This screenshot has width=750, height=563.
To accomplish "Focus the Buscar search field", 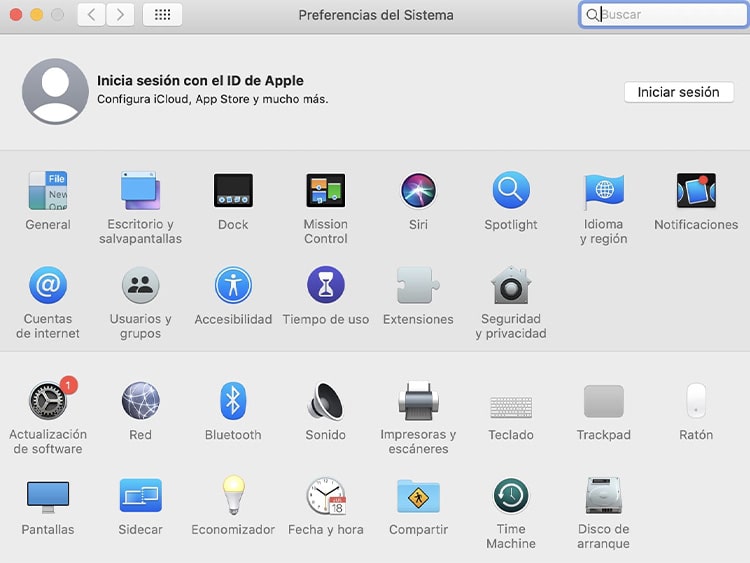I will [663, 15].
